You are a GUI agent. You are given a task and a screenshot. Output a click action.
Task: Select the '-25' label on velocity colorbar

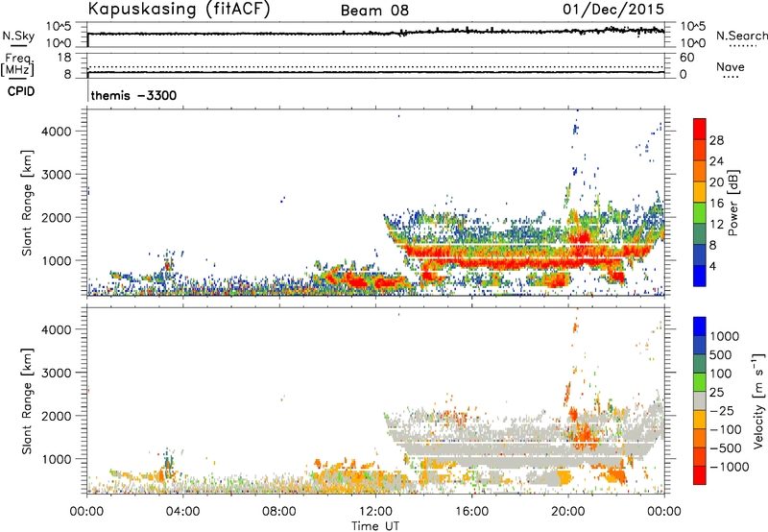[x=723, y=410]
